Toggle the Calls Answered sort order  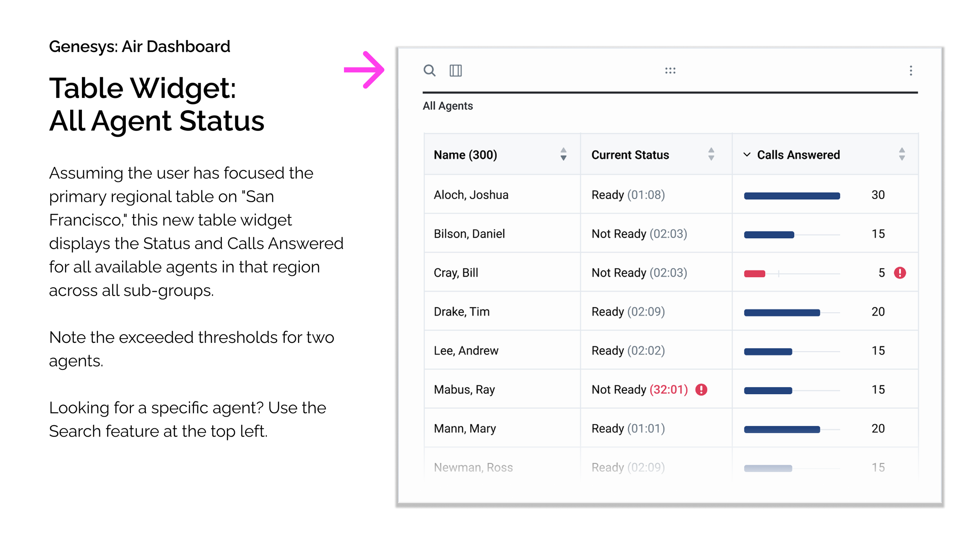click(x=901, y=155)
